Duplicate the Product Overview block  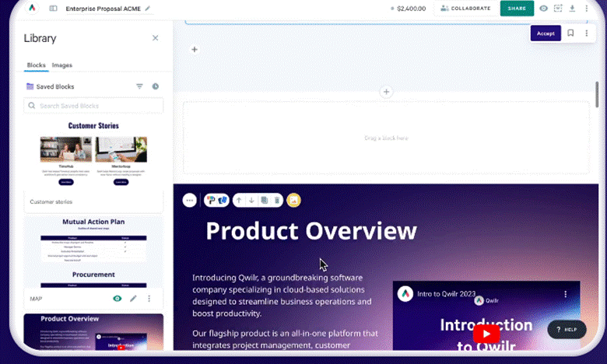[264, 201]
